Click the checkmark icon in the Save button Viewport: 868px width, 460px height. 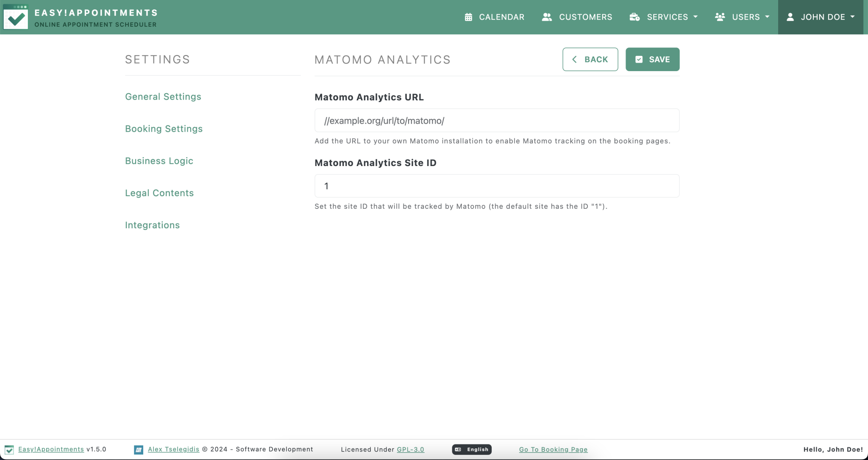click(639, 59)
